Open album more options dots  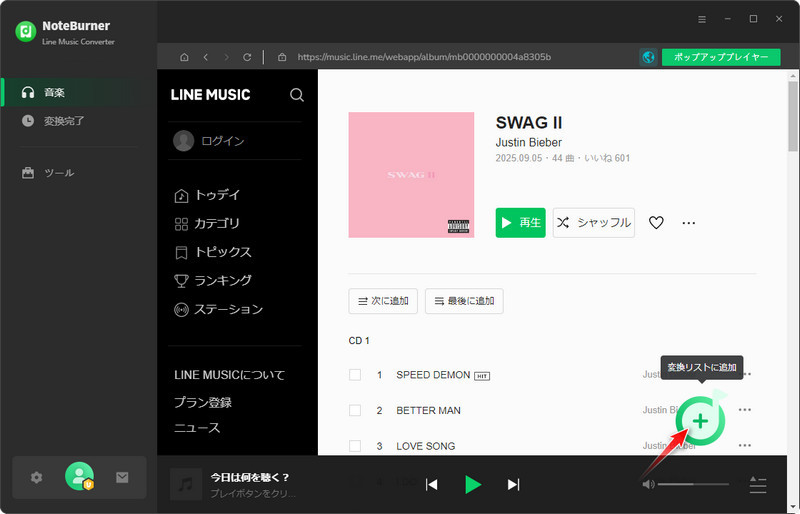tap(689, 223)
